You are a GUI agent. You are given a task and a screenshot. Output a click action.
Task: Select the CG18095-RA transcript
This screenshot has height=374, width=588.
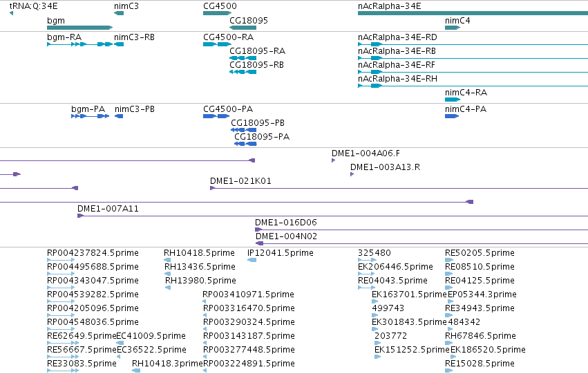(x=243, y=58)
